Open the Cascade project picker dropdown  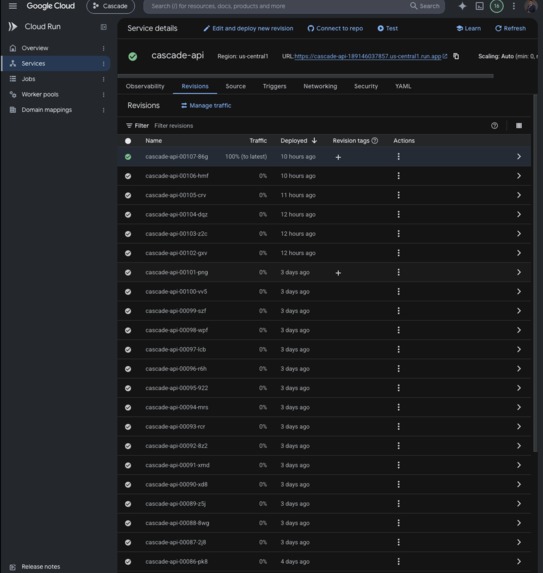[110, 6]
